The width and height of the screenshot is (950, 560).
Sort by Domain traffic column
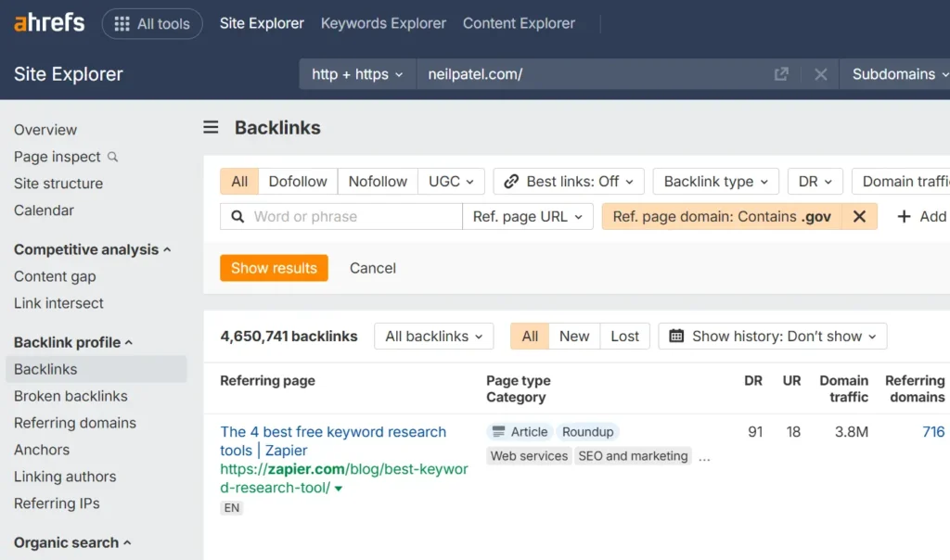pos(844,388)
